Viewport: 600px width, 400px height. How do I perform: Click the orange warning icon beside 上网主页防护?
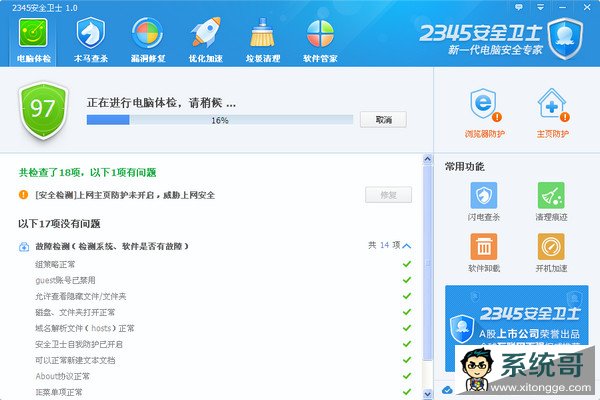click(23, 195)
